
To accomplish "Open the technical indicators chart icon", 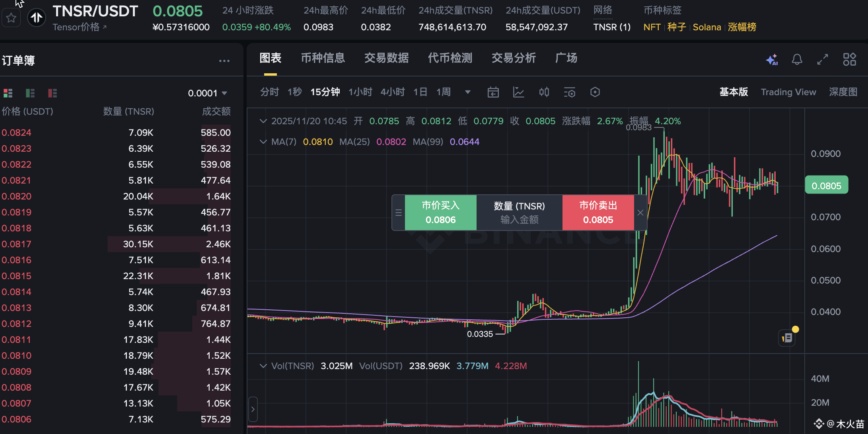I will click(519, 92).
